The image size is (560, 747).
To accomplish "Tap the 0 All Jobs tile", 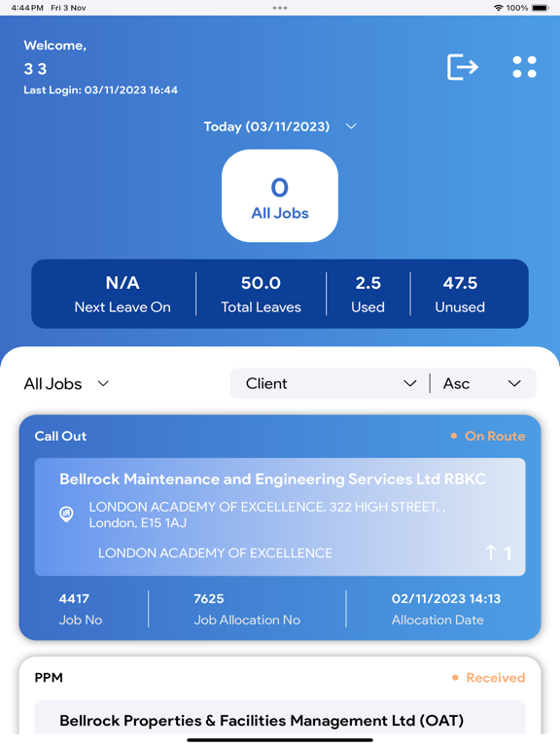I will (280, 196).
